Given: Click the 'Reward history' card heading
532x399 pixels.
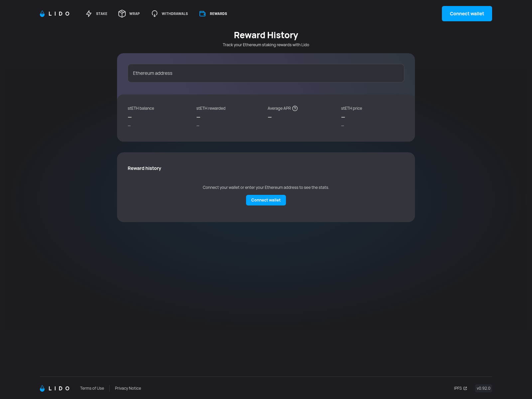Looking at the screenshot, I should [x=144, y=168].
